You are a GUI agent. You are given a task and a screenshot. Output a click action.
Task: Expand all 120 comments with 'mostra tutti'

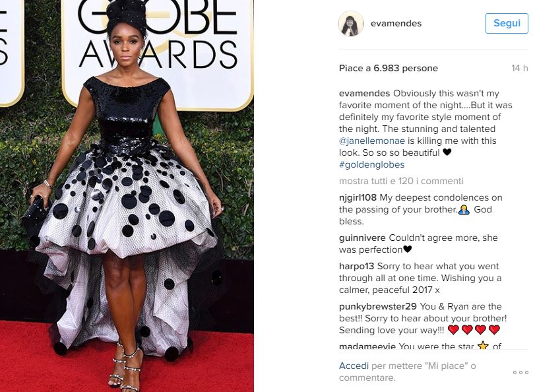pyautogui.click(x=401, y=181)
